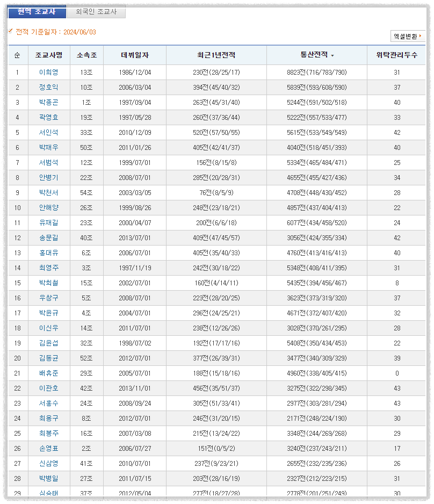This screenshot has width=434, height=504.
Task: Sort by the 최근1년전적 column header
Action: 217,55
